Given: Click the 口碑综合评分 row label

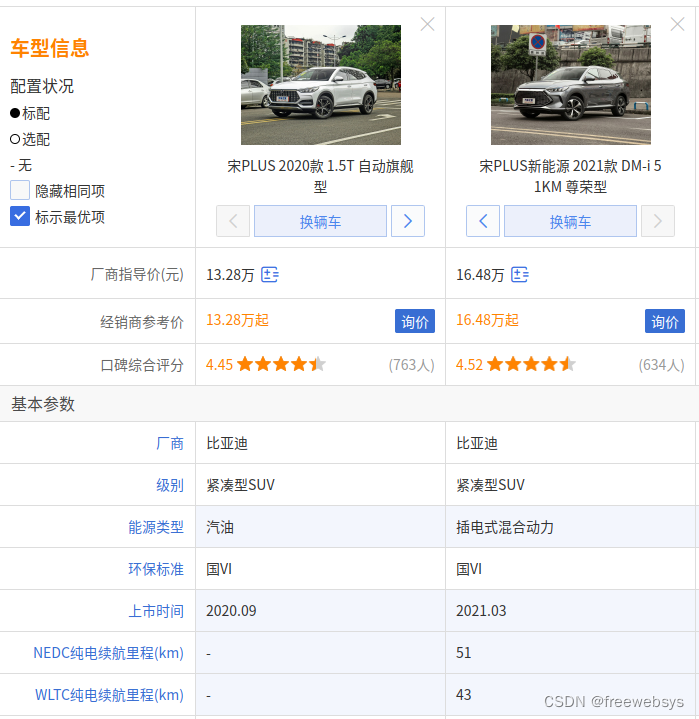Looking at the screenshot, I should (x=142, y=365).
